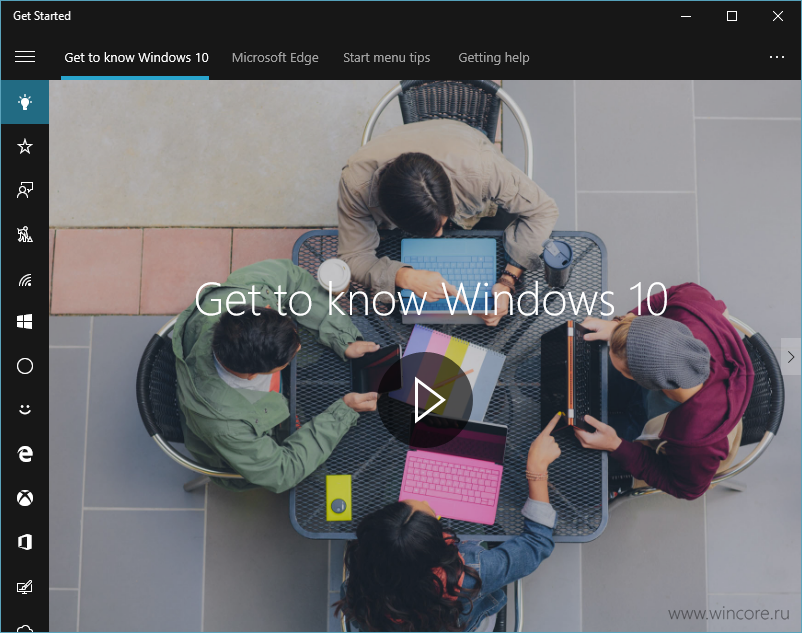This screenshot has height=633, width=802.
Task: Open the setup worker sidebar icon
Action: point(25,234)
